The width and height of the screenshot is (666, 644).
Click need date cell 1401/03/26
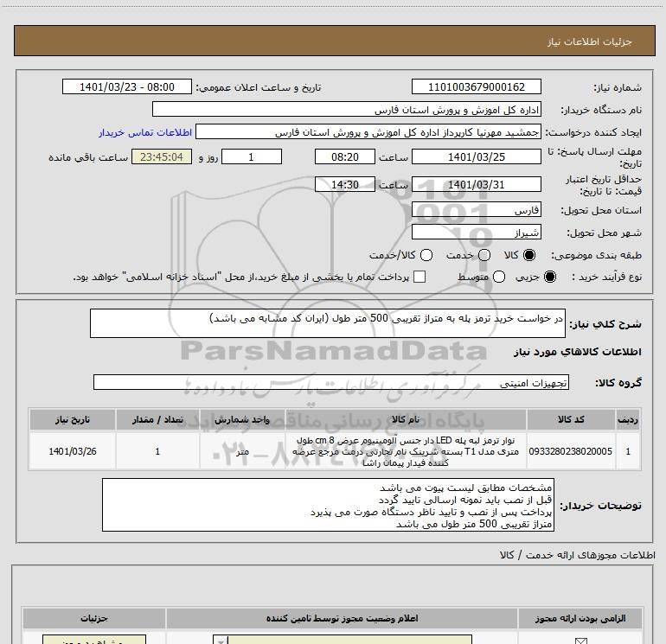pos(72,451)
